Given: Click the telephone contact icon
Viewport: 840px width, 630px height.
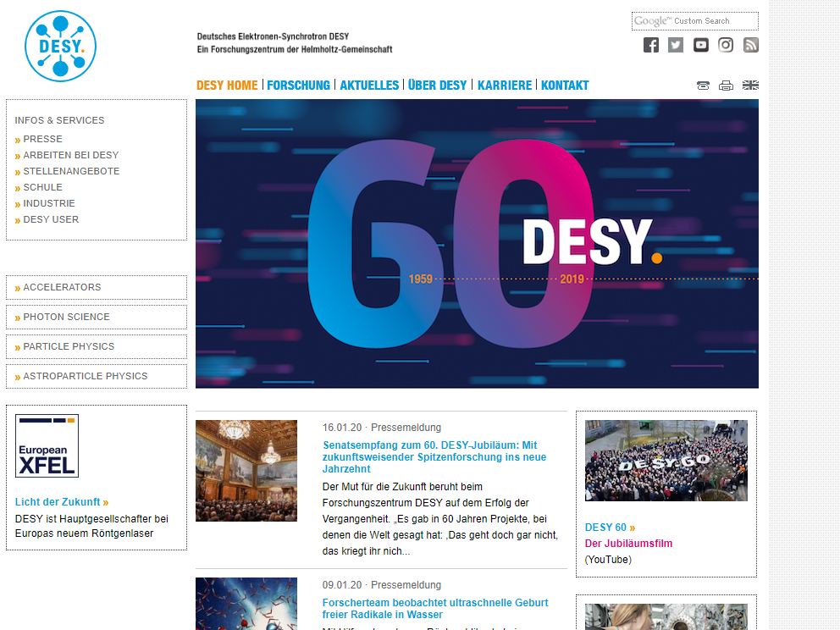Looking at the screenshot, I should pyautogui.click(x=703, y=86).
